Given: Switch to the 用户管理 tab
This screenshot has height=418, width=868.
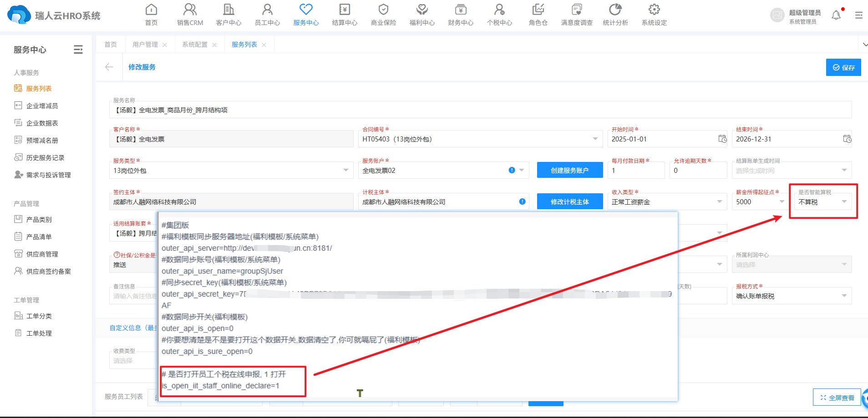Looking at the screenshot, I should (145, 45).
